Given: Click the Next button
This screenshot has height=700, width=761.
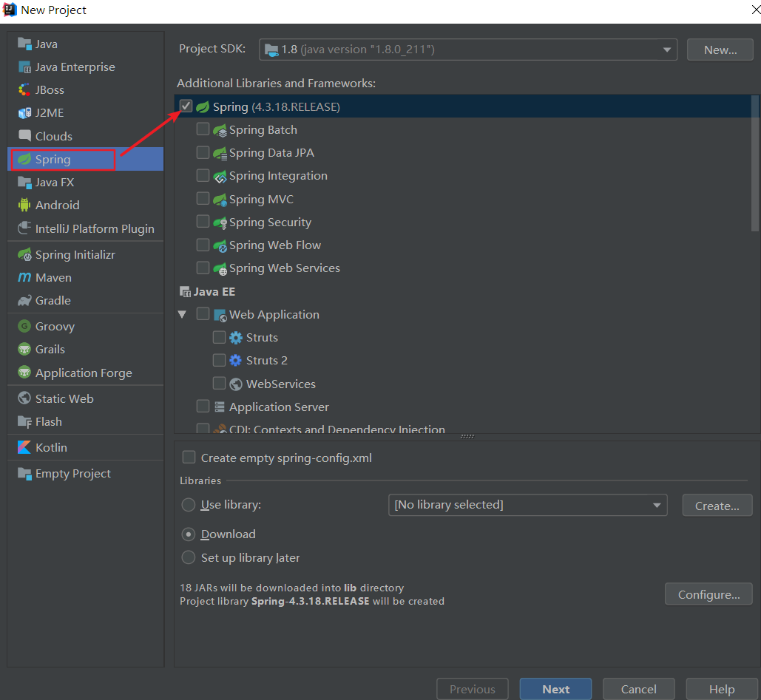Looking at the screenshot, I should pos(555,689).
